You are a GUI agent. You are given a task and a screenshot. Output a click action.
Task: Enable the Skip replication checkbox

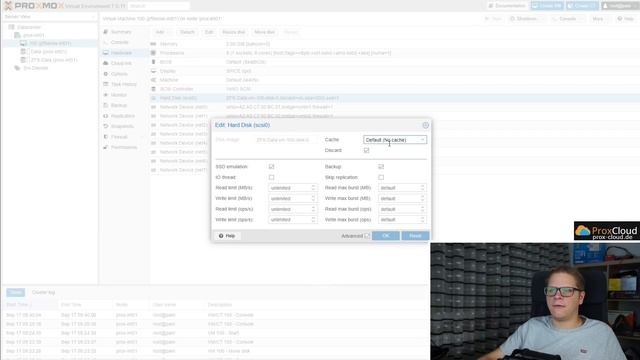381,177
